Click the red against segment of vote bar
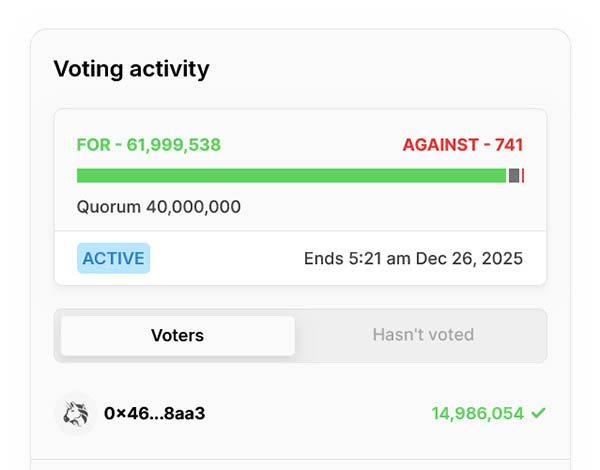Viewport: 600px width, 470px height. (x=523, y=176)
